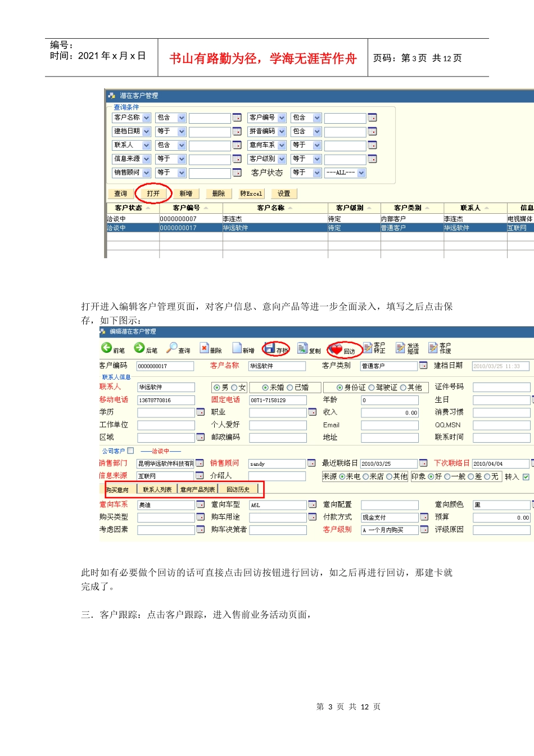Open lookup icon next to 付款方式 field
This screenshot has height=756, width=534.
pyautogui.click(x=424, y=517)
